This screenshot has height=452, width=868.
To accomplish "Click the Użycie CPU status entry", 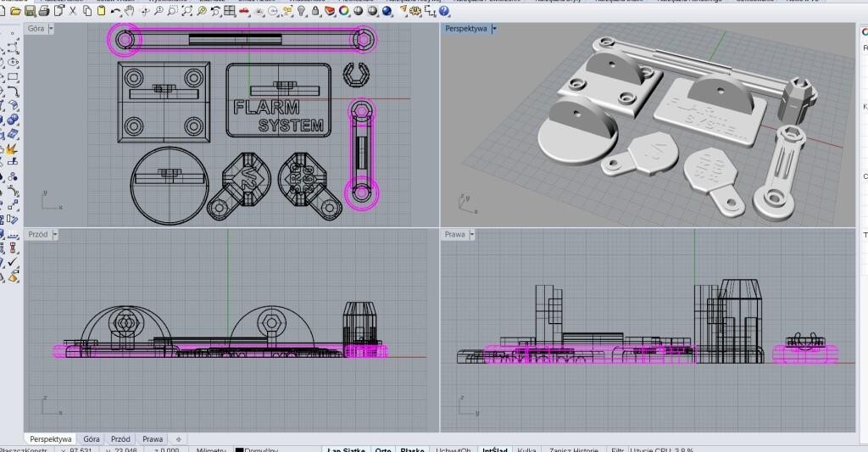I will 661,449.
